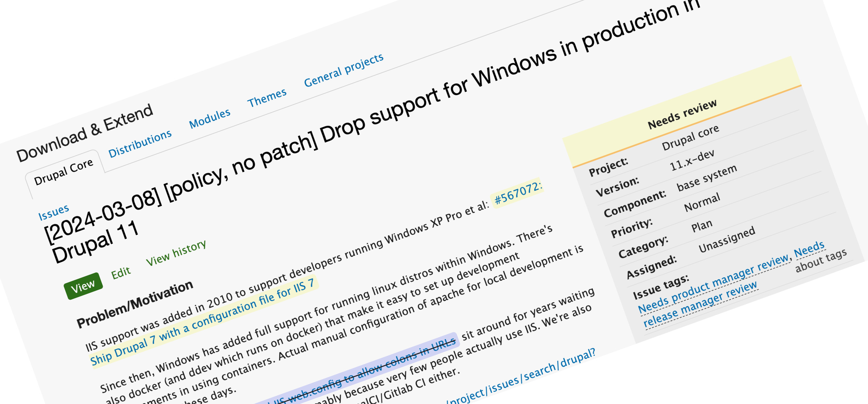Screen dimensions: 868x404
Task: Open the Edit tab of the issue
Action: 121,273
